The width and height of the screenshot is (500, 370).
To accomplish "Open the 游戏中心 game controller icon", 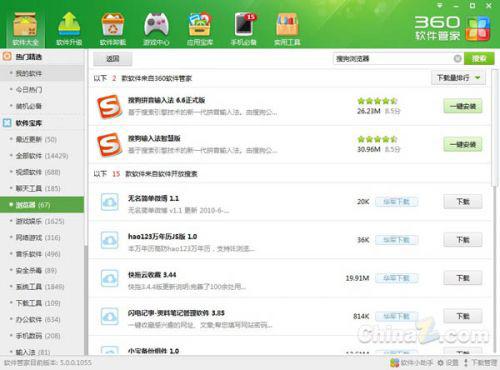I will [156, 29].
